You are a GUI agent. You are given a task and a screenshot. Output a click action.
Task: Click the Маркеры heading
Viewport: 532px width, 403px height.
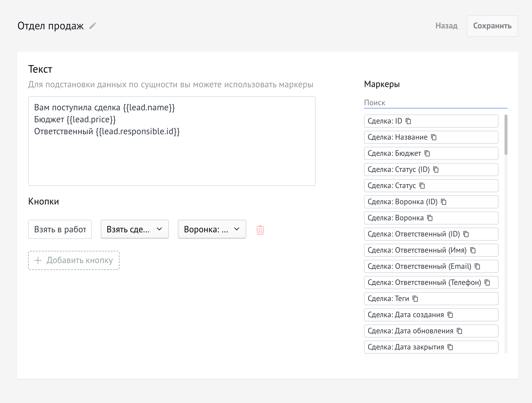pos(382,84)
